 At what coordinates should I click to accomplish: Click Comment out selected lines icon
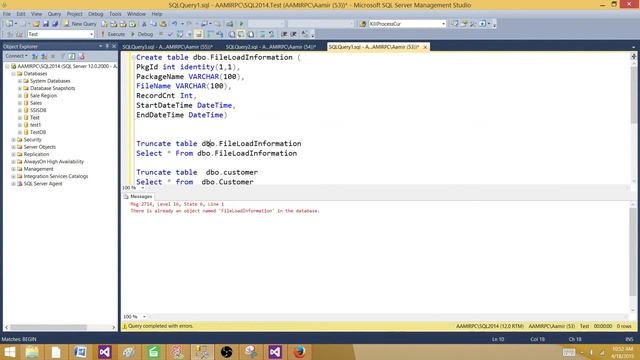click(262, 34)
